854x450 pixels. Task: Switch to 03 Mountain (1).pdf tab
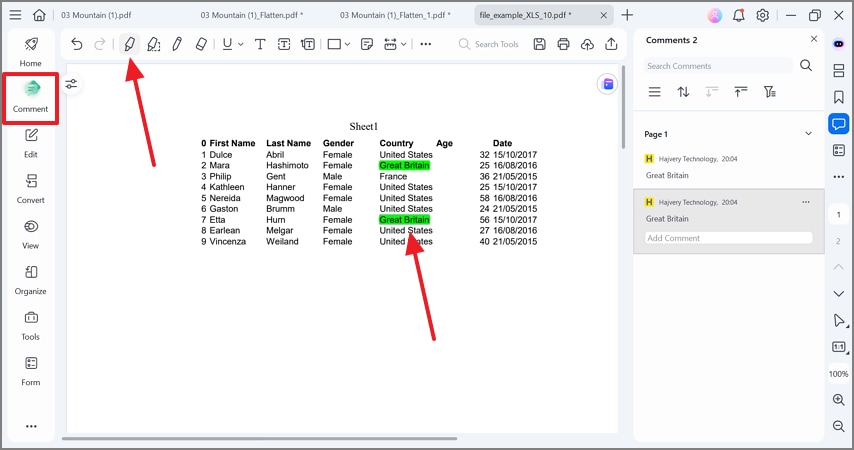[x=96, y=15]
